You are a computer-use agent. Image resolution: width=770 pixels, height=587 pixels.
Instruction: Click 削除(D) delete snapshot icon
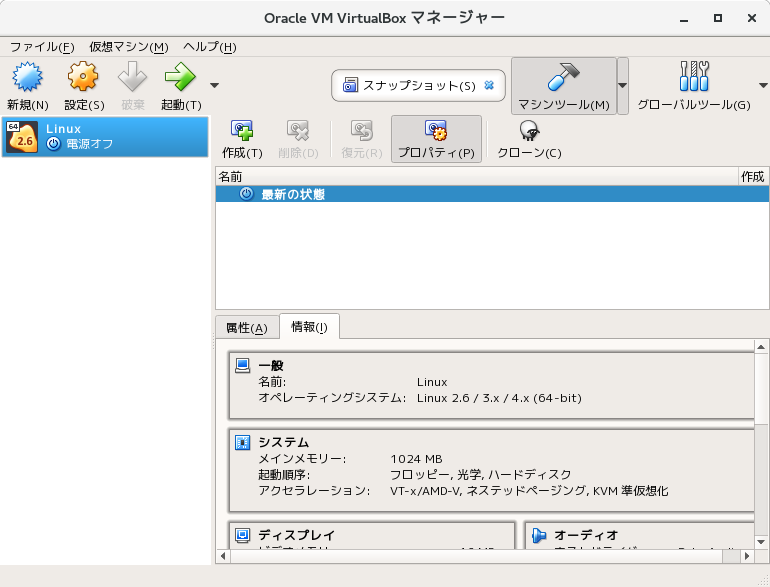[x=298, y=131]
